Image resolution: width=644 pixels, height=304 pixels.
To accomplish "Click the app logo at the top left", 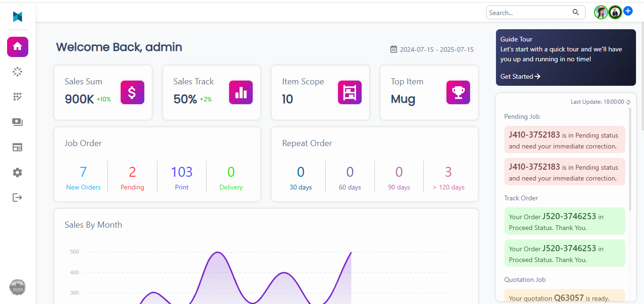I will [x=17, y=16].
